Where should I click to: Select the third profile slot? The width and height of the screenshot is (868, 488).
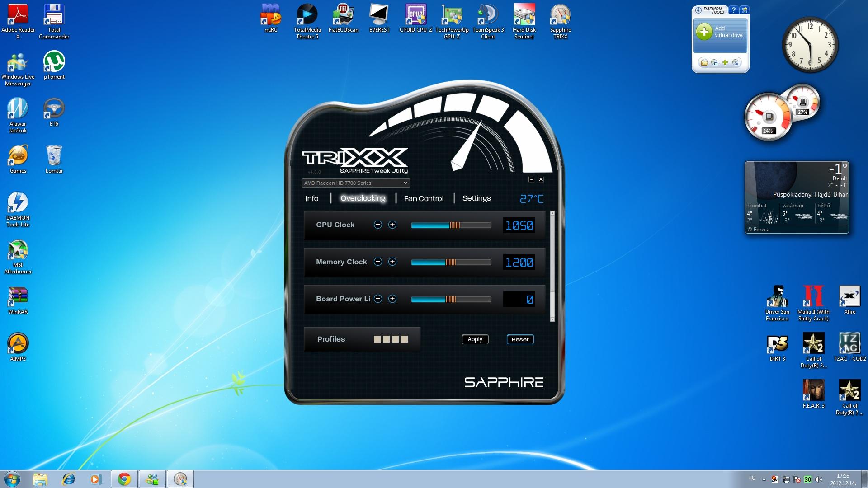coord(395,339)
